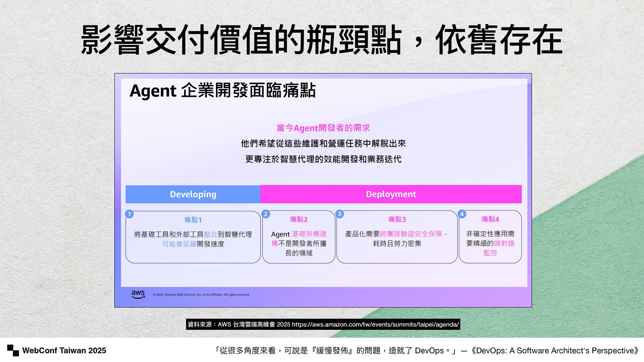Select the blue Developing header bar
This screenshot has width=644, height=362.
coord(193,194)
